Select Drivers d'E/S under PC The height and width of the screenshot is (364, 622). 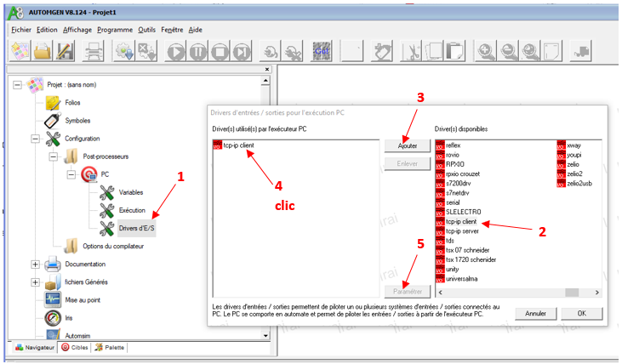(137, 228)
